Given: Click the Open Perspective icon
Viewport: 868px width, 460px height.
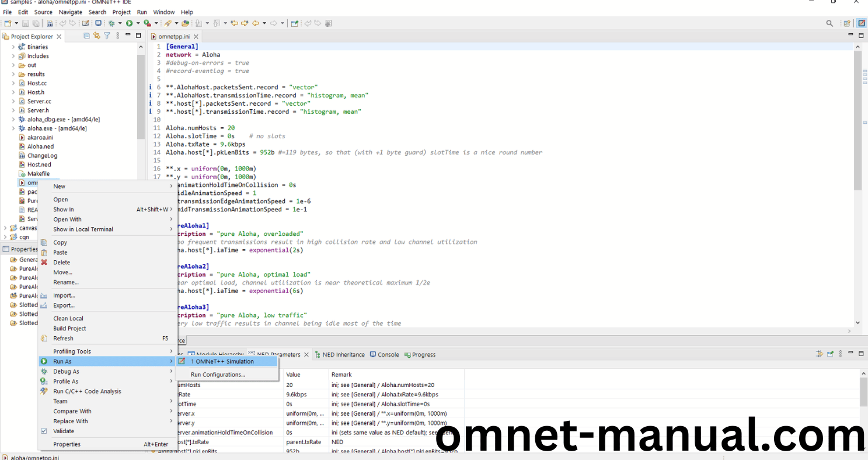Looking at the screenshot, I should 846,23.
